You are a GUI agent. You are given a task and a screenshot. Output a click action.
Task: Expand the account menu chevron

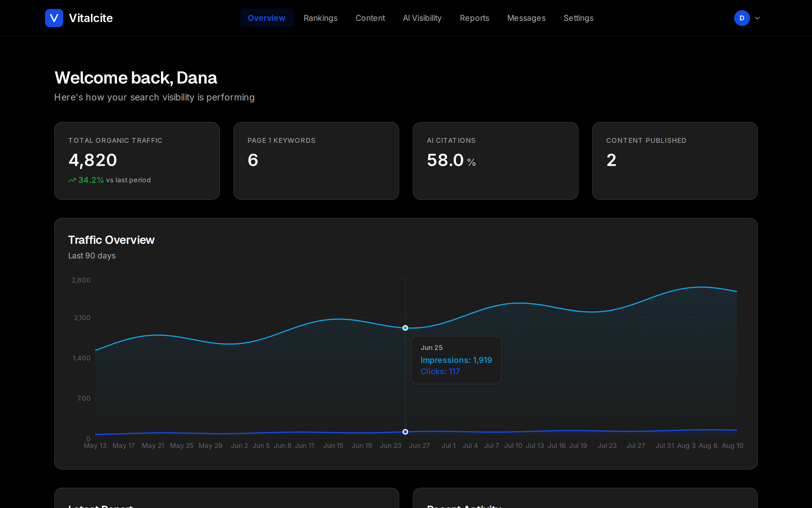pos(757,18)
